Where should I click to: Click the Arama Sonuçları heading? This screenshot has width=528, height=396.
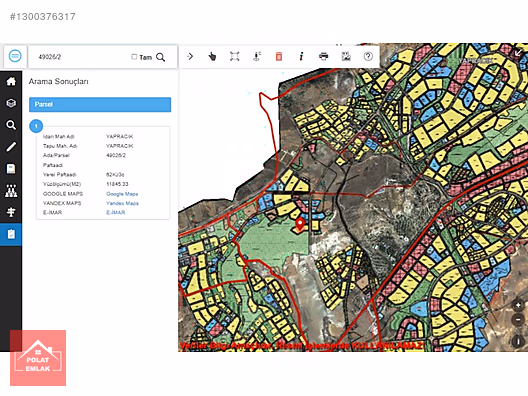59,81
